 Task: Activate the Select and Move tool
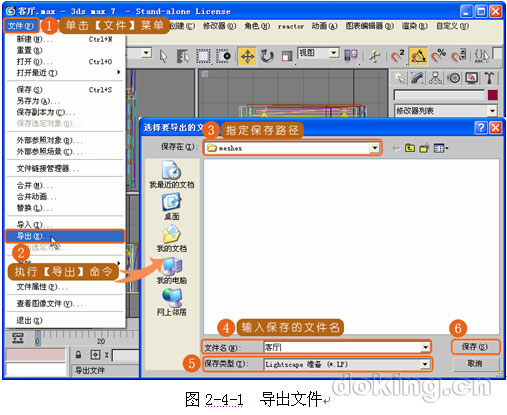(247, 56)
